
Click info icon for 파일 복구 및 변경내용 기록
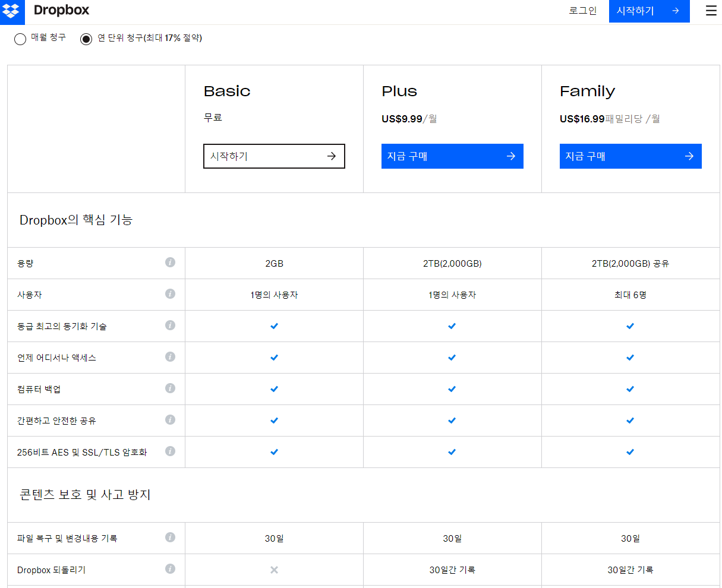[170, 537]
